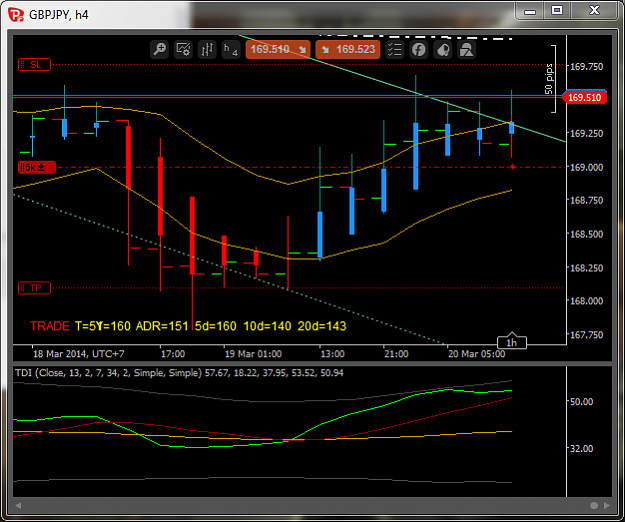Image resolution: width=625 pixels, height=522 pixels.
Task: Click the GBPJPY, h4 title bar icon
Action: 16,15
